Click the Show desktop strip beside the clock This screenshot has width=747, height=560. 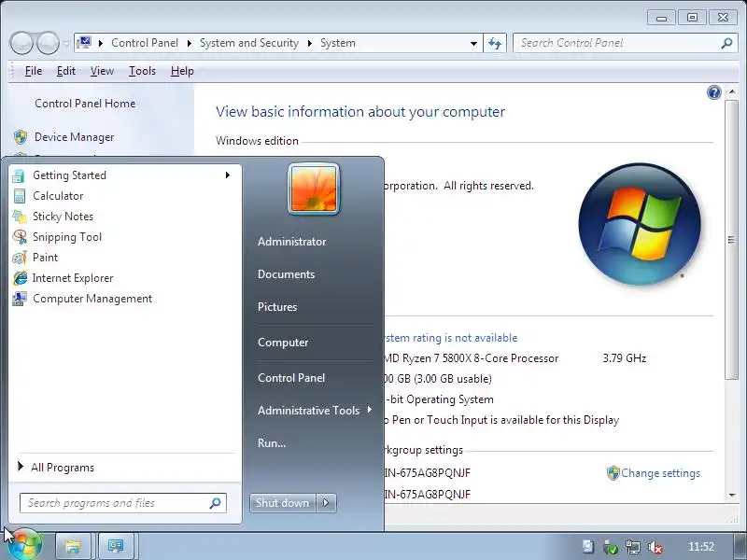pyautogui.click(x=738, y=546)
